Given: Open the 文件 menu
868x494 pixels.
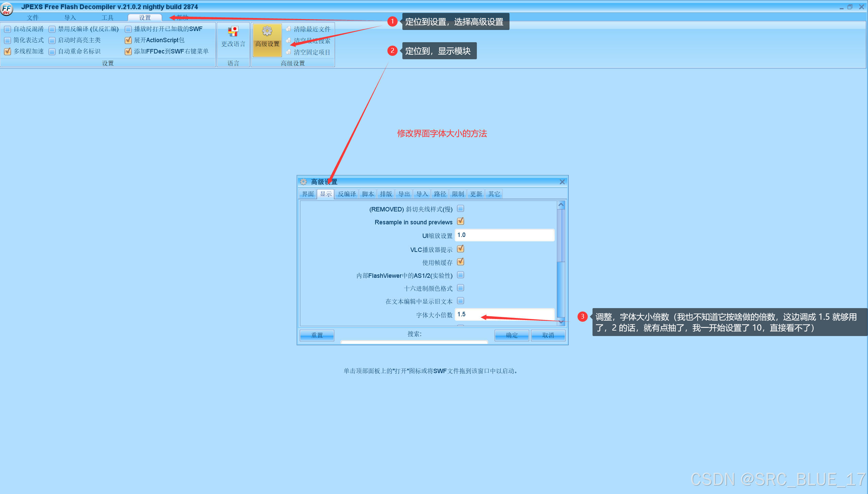Looking at the screenshot, I should point(33,17).
